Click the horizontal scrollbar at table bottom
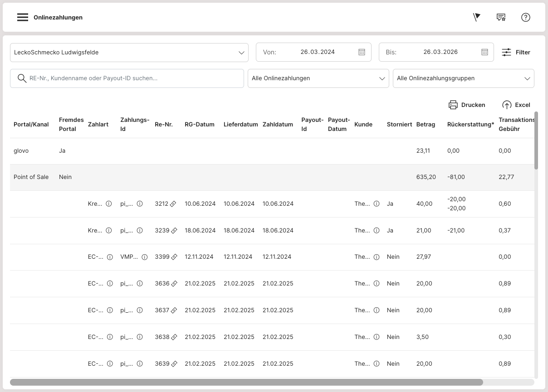The height and width of the screenshot is (392, 548). click(x=246, y=382)
